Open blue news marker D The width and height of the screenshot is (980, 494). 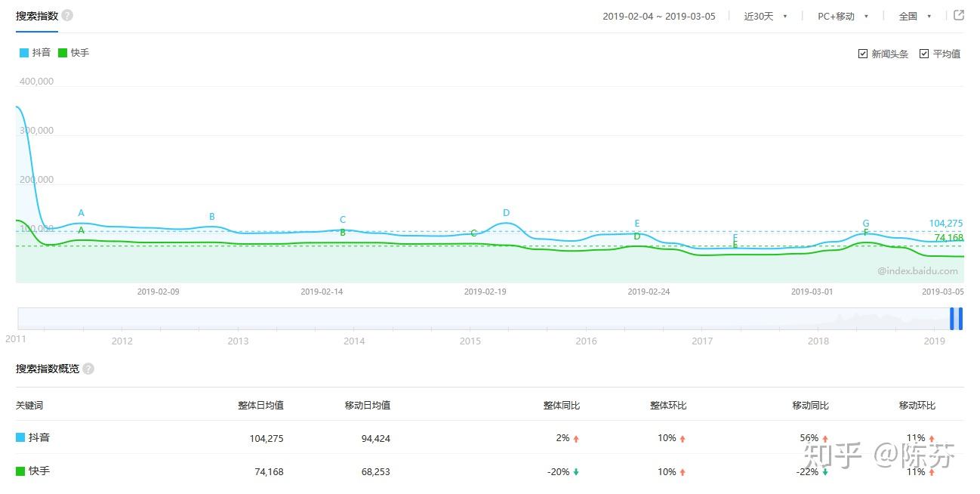click(x=507, y=213)
